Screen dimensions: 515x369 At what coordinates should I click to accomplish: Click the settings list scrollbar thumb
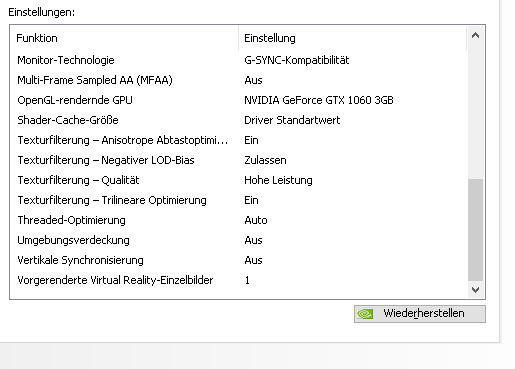pos(476,230)
